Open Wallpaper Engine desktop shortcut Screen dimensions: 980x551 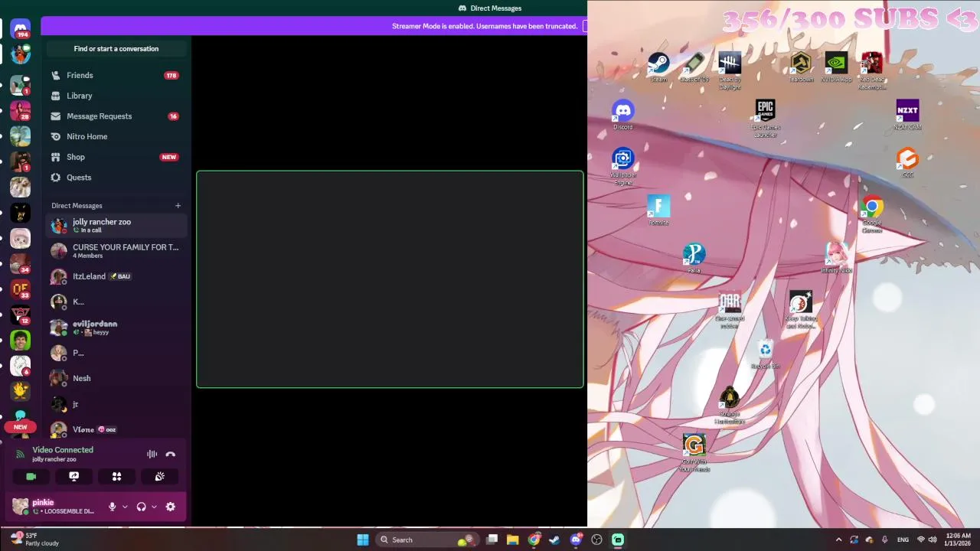pos(623,166)
